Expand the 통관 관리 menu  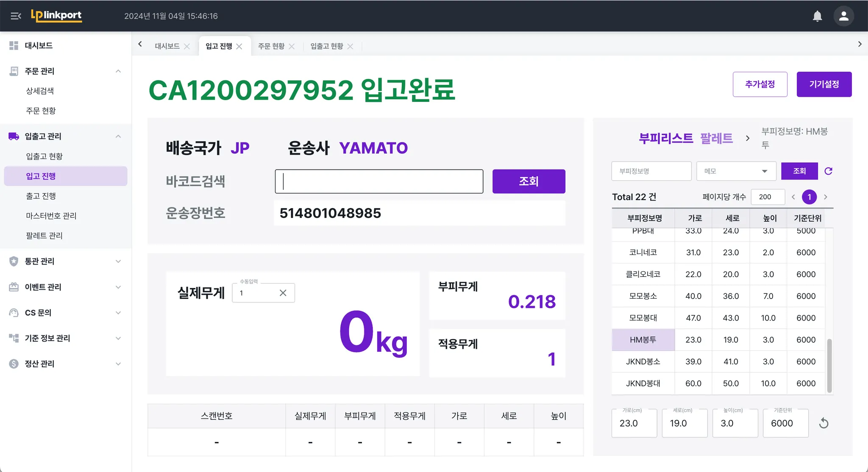pos(118,261)
